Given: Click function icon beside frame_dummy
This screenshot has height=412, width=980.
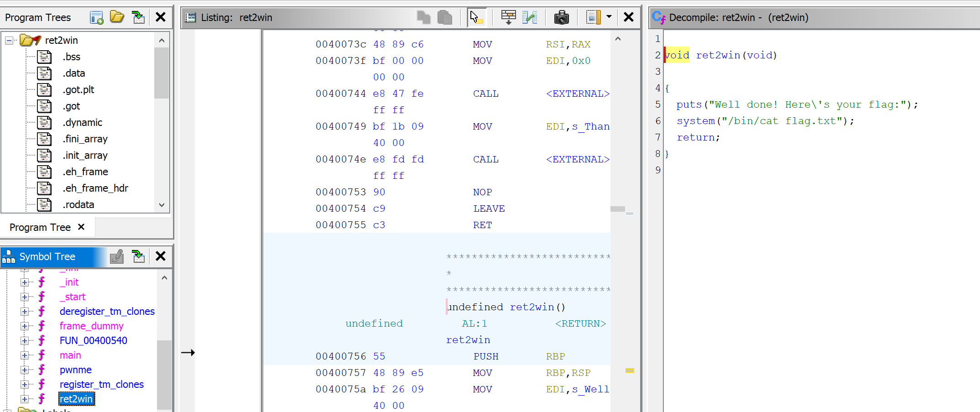Looking at the screenshot, I should tap(42, 326).
